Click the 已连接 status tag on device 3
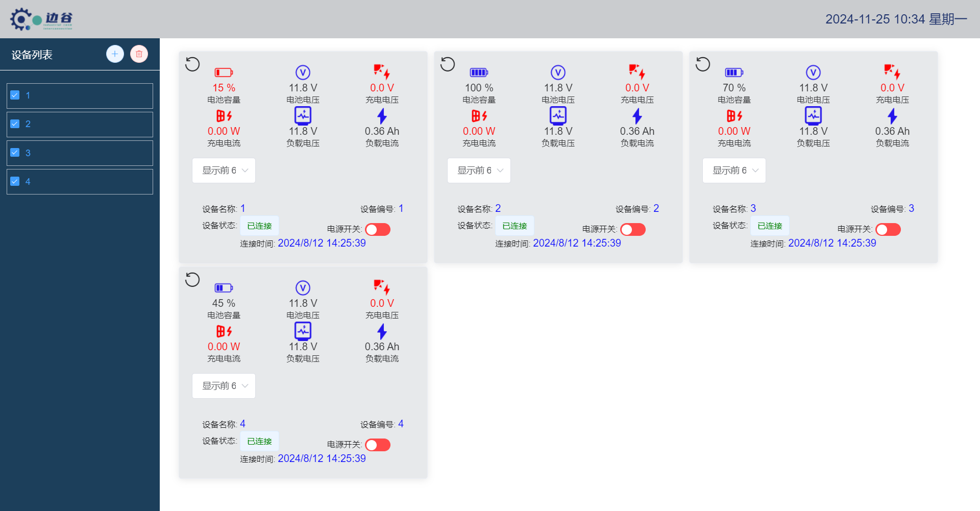Image resolution: width=980 pixels, height=511 pixels. tap(770, 226)
